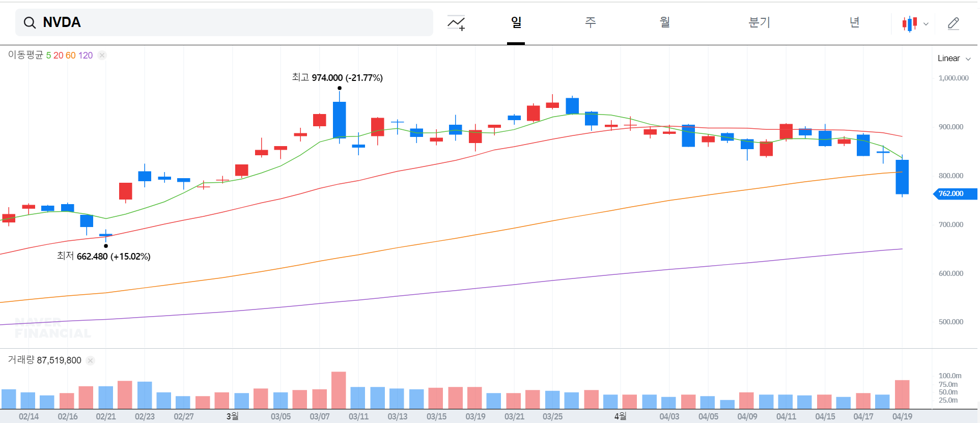Switch to the 분기 quarterly tab
The height and width of the screenshot is (423, 980).
(x=759, y=22)
